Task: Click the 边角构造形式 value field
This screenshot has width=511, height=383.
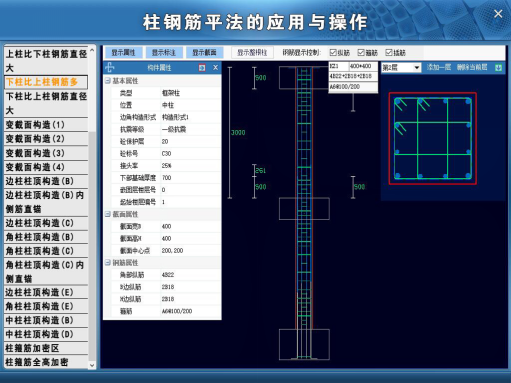Action: pos(191,117)
